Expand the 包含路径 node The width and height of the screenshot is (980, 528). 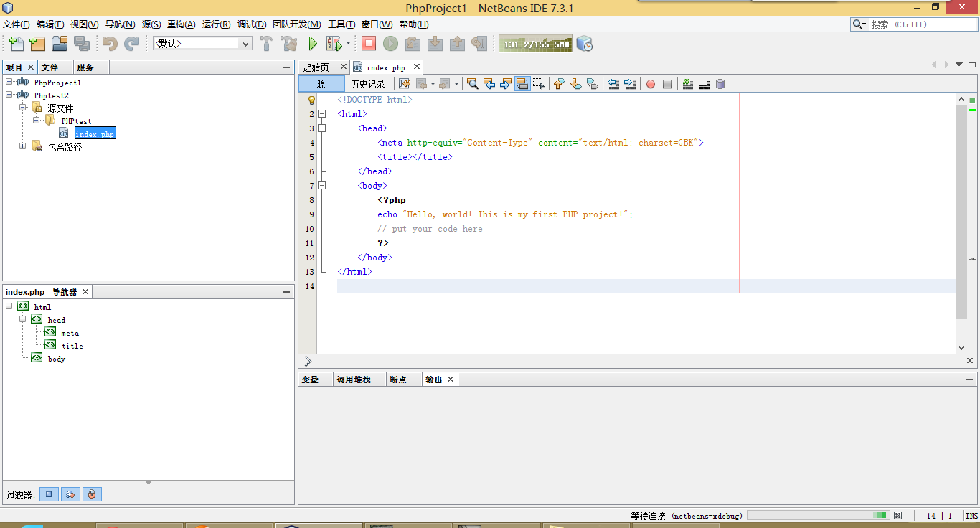pos(23,146)
